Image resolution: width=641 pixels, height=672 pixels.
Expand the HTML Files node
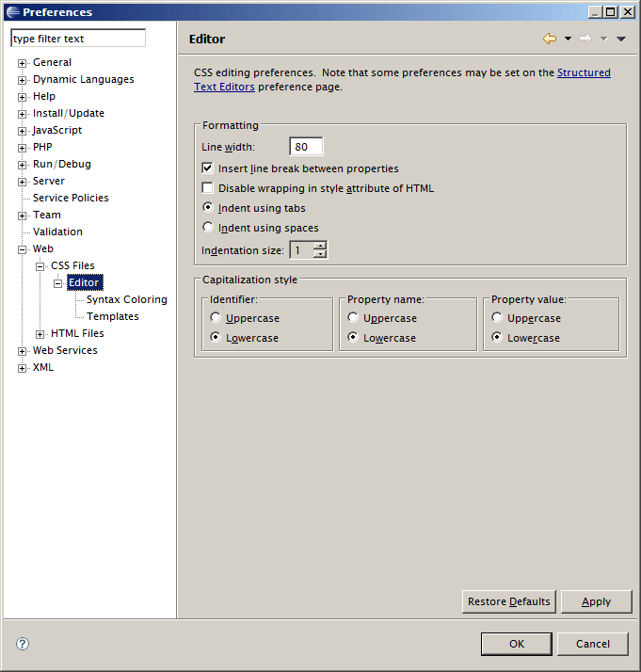[x=40, y=334]
